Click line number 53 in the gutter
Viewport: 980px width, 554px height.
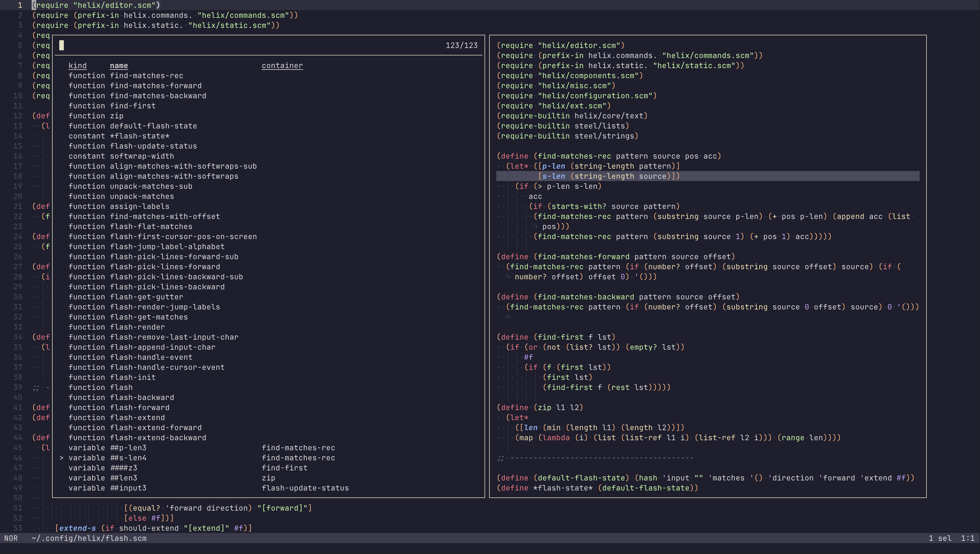click(18, 528)
